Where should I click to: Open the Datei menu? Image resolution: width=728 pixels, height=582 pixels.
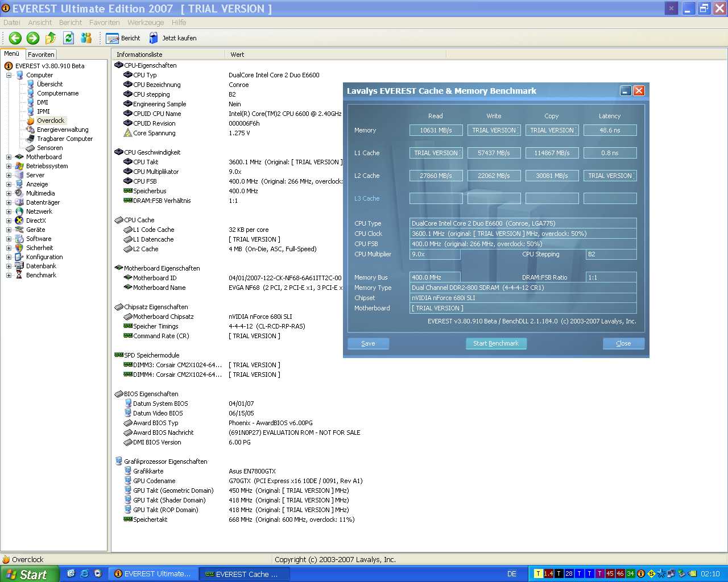[12, 23]
